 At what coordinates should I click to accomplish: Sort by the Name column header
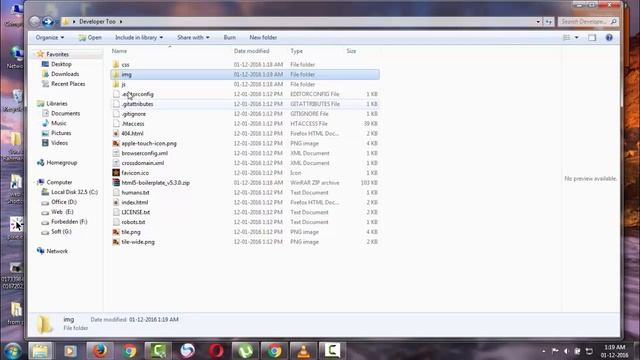click(119, 51)
